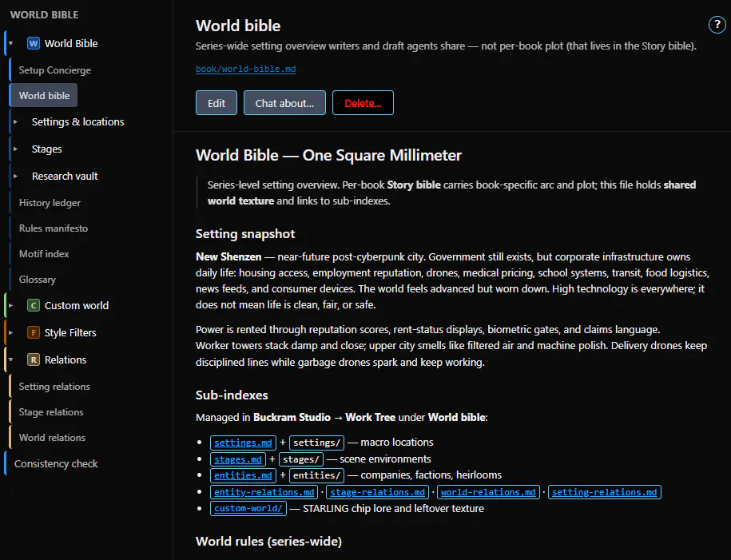Screen dimensions: 731x560
Task: Click the orange F Style Filters icon
Action: click(x=34, y=332)
